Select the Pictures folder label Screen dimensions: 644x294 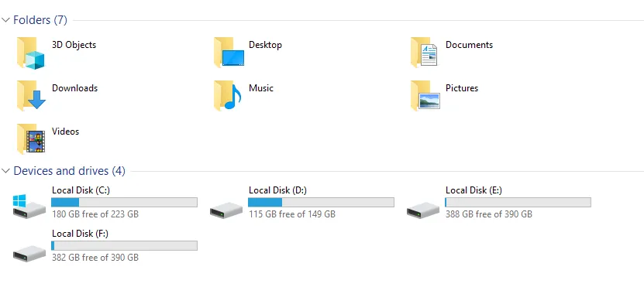pyautogui.click(x=462, y=88)
